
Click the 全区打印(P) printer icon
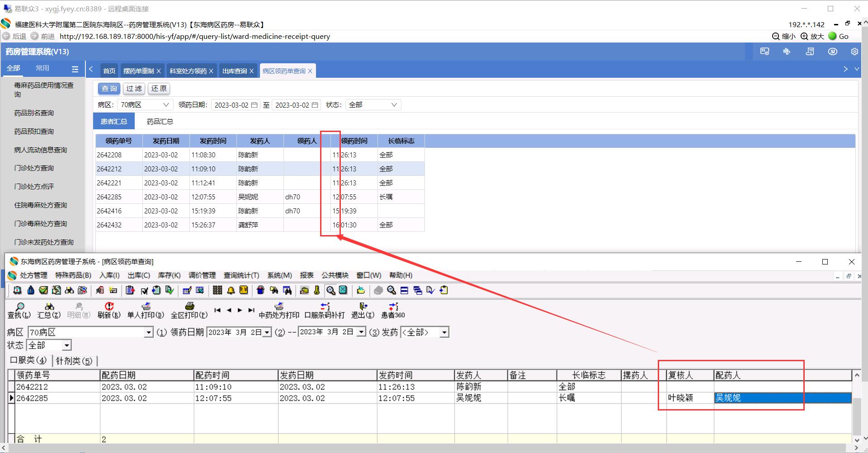pyautogui.click(x=189, y=307)
